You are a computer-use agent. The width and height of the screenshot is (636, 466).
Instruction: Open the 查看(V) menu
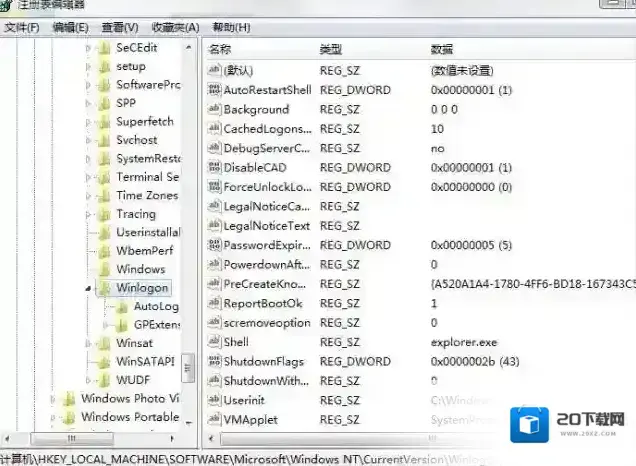(x=120, y=28)
